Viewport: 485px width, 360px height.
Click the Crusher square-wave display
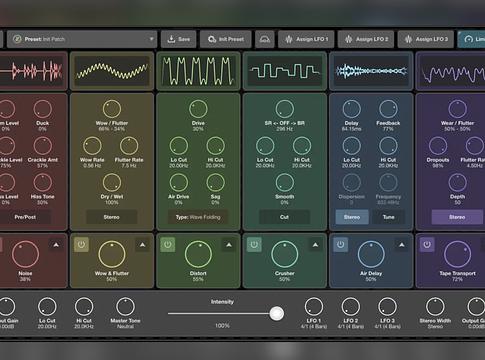285,71
